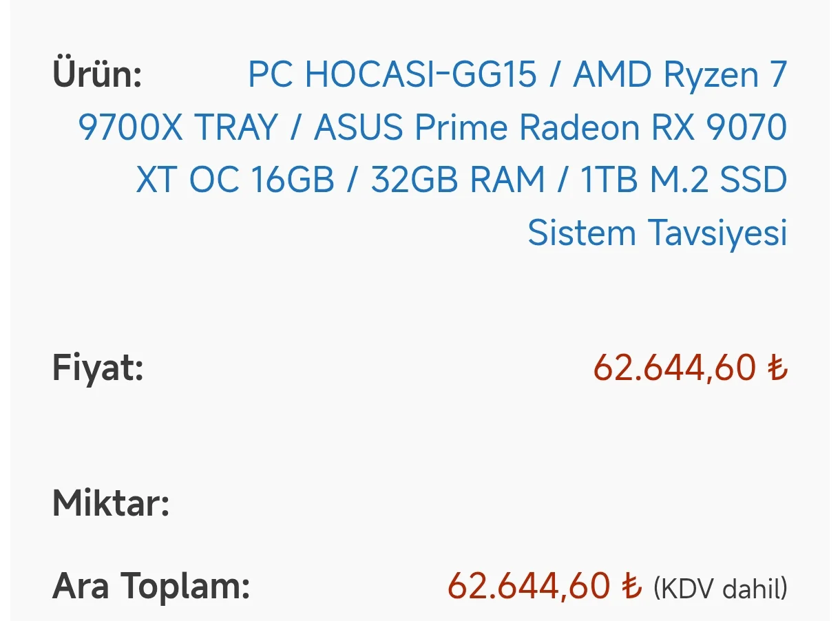Viewport: 840px width, 621px height.
Task: Click the word Tavsiyesi in product link
Action: [x=717, y=233]
